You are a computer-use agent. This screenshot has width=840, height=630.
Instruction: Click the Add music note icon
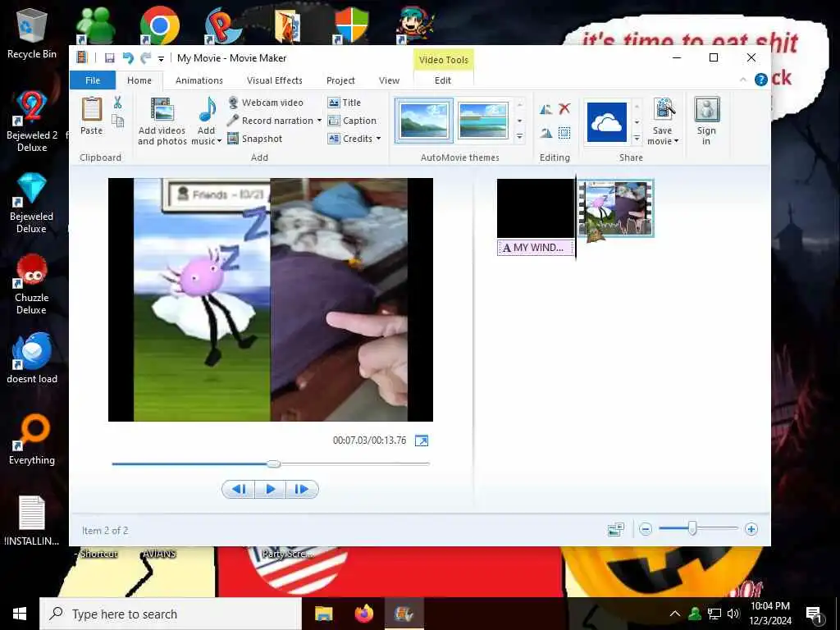(x=207, y=110)
